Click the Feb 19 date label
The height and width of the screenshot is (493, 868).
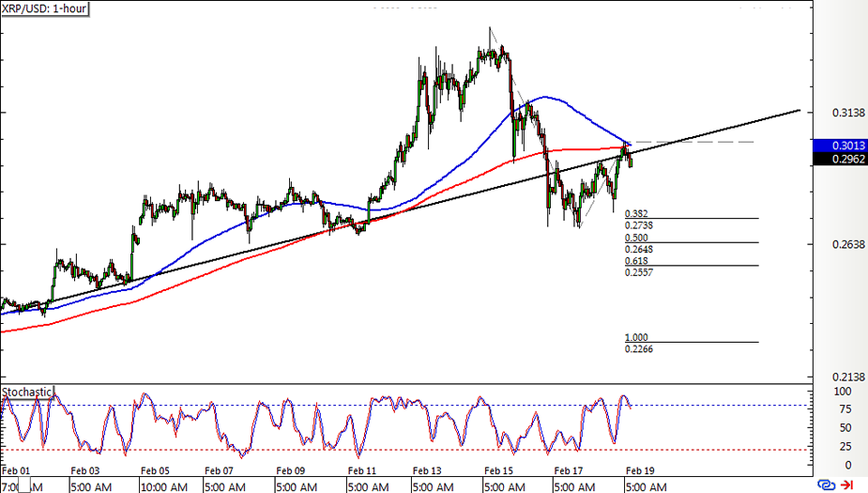tap(640, 470)
